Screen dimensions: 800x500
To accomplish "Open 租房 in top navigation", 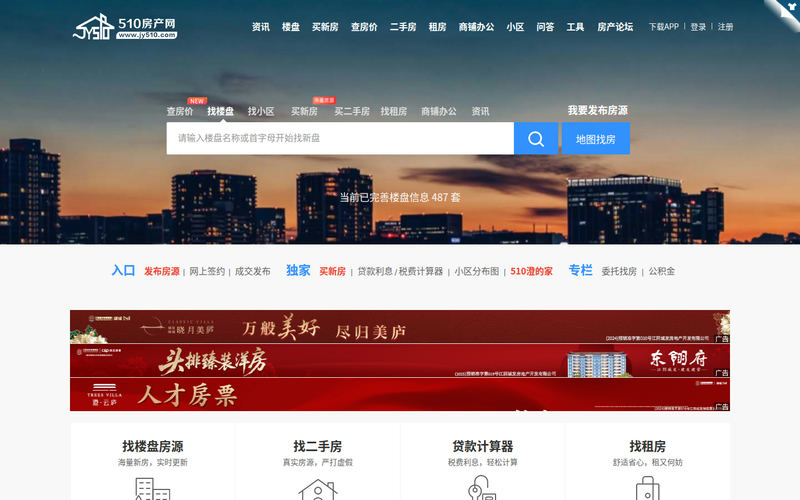I will tap(437, 27).
